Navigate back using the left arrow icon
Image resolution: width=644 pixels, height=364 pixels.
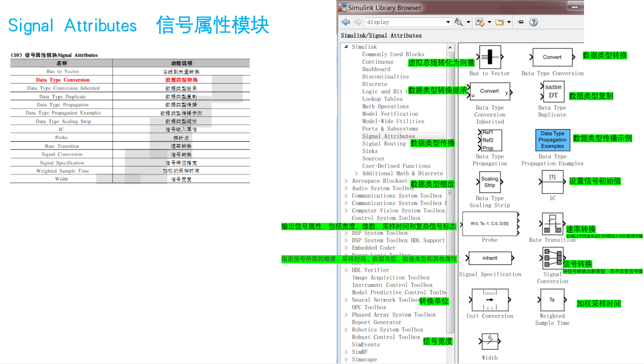[345, 22]
